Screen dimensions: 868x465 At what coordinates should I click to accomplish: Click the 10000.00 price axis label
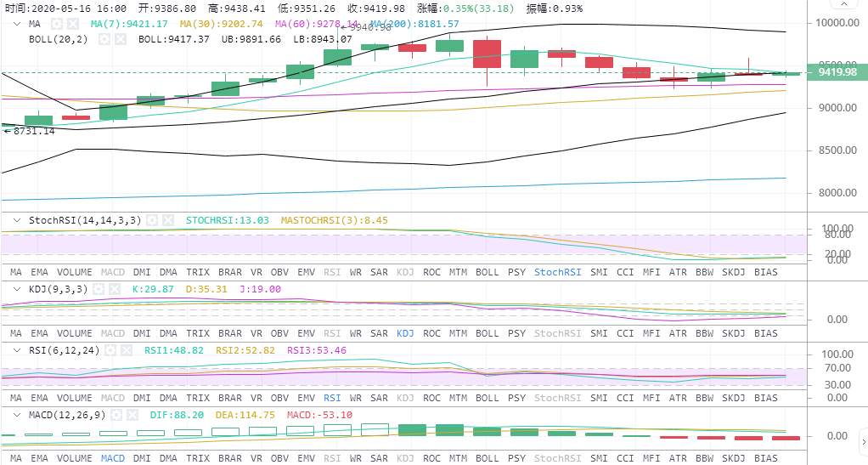[837, 23]
